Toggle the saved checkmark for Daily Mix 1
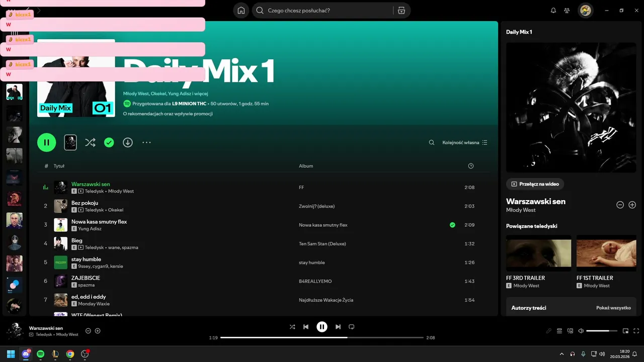The height and width of the screenshot is (362, 644). (109, 142)
